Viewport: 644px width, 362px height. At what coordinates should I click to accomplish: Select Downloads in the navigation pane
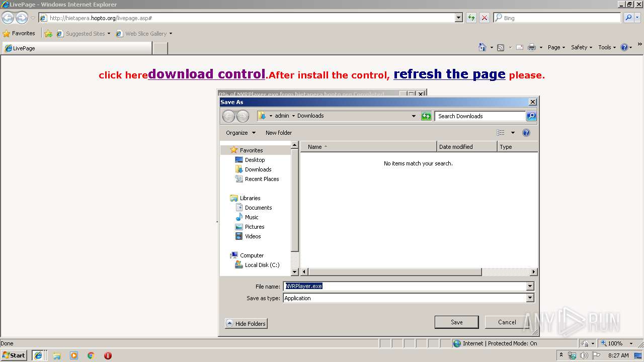click(258, 169)
